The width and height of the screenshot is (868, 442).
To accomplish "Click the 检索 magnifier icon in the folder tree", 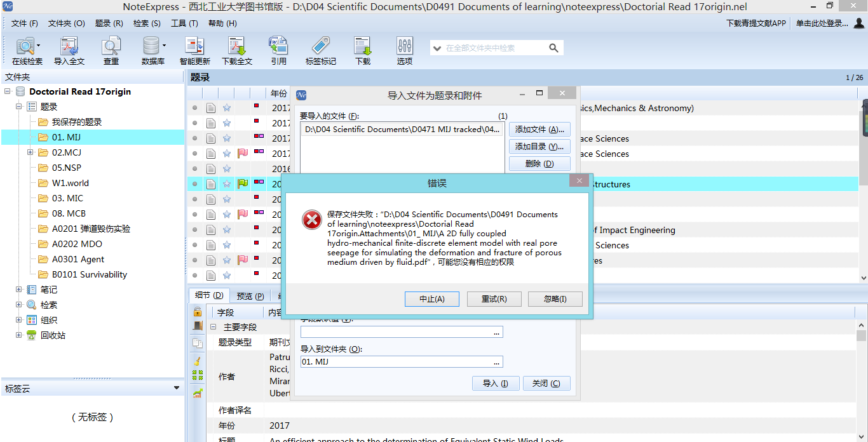I will [x=32, y=305].
